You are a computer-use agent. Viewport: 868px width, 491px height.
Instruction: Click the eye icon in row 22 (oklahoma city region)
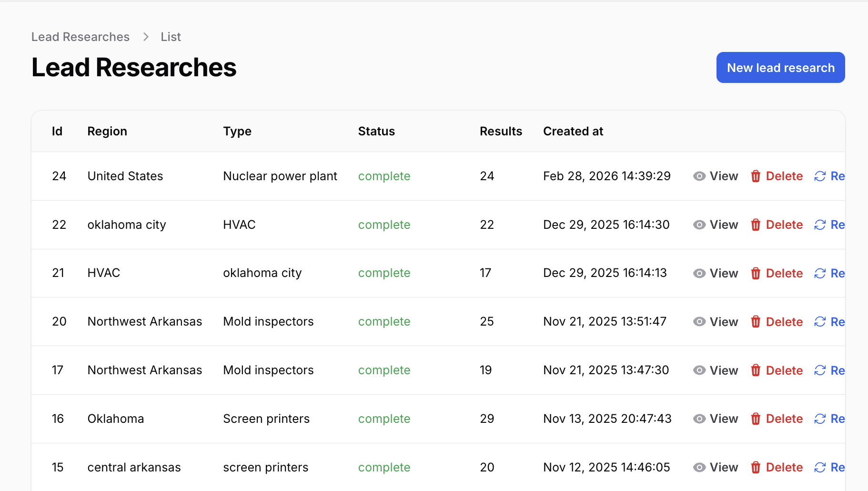click(x=699, y=225)
